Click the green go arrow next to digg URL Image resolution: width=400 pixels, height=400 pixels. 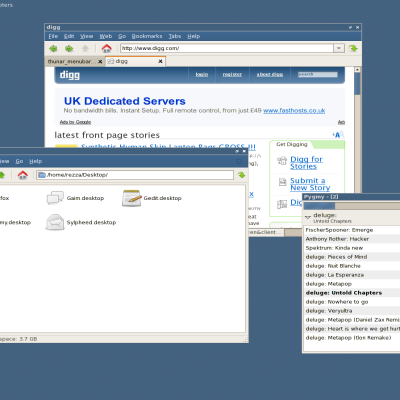[353, 49]
